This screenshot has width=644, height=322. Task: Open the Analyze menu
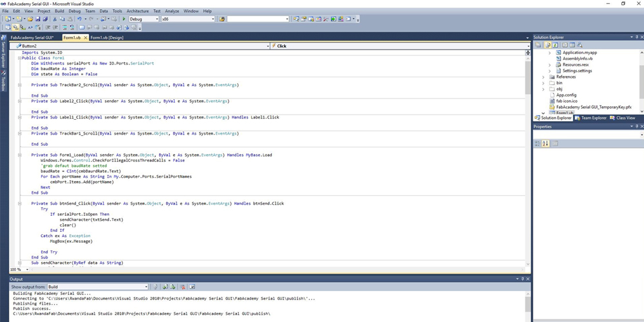pos(172,11)
